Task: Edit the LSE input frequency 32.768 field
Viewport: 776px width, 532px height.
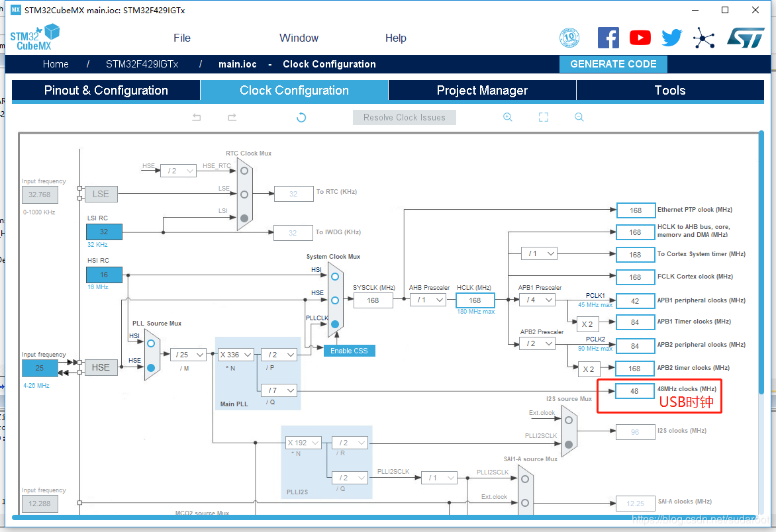Action: [x=40, y=195]
